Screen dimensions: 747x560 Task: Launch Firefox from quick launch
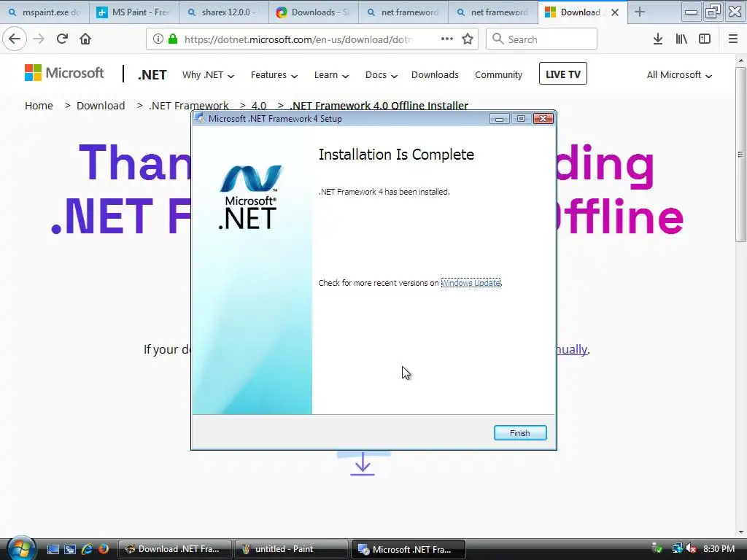[x=104, y=550]
